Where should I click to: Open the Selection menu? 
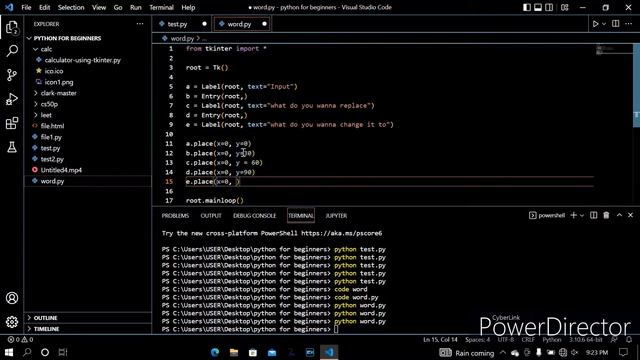click(71, 7)
